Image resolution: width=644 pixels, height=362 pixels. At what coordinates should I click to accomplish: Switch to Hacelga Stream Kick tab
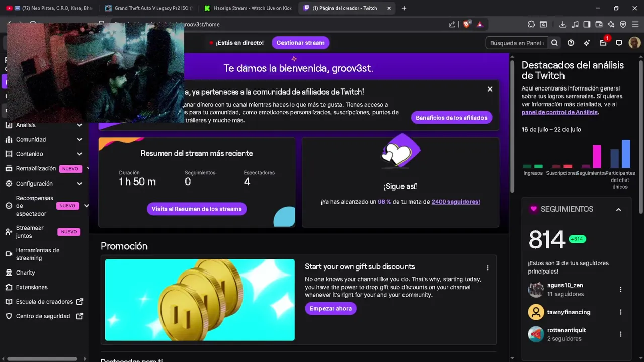pyautogui.click(x=249, y=8)
